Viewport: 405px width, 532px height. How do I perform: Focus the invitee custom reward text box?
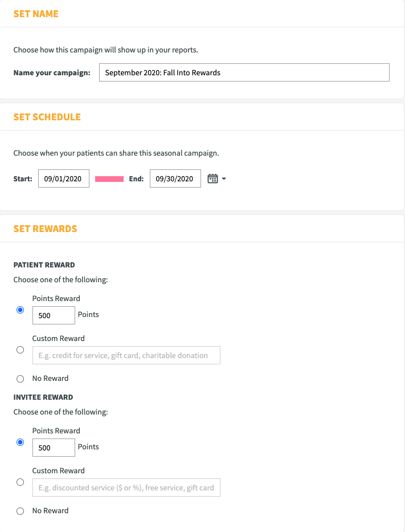[x=126, y=488]
